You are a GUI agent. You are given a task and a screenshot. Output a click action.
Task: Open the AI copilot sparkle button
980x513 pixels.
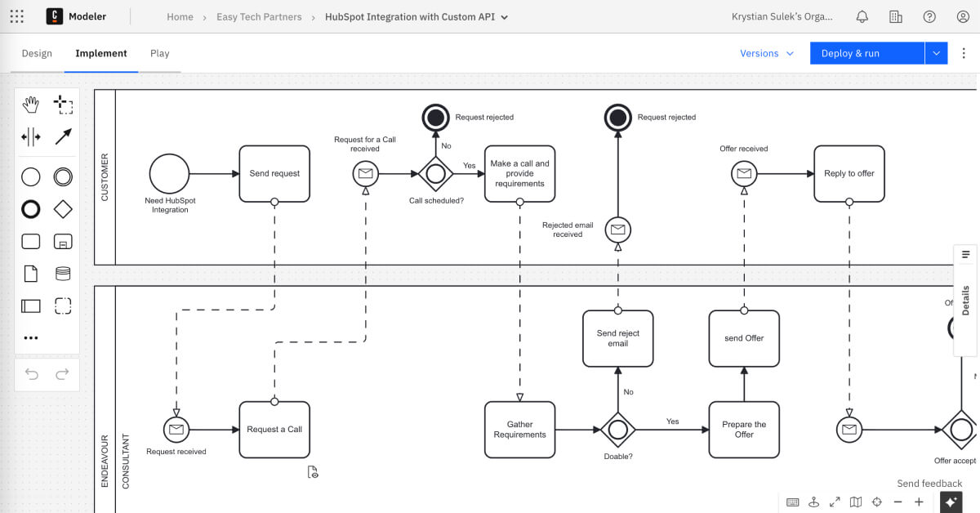point(950,502)
